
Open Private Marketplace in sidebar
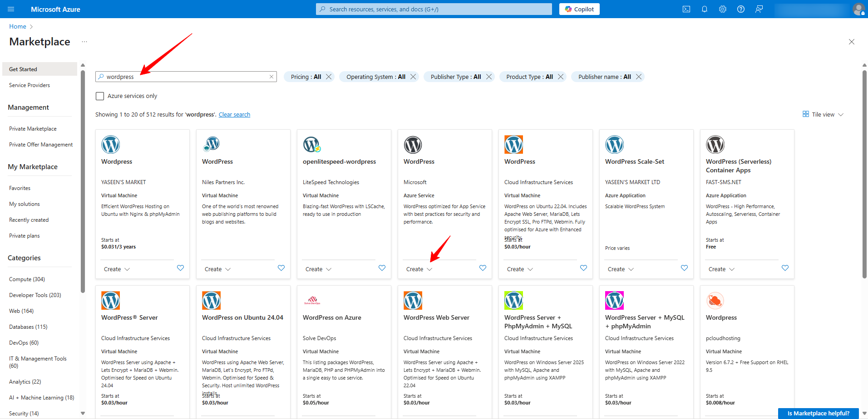[x=33, y=129]
